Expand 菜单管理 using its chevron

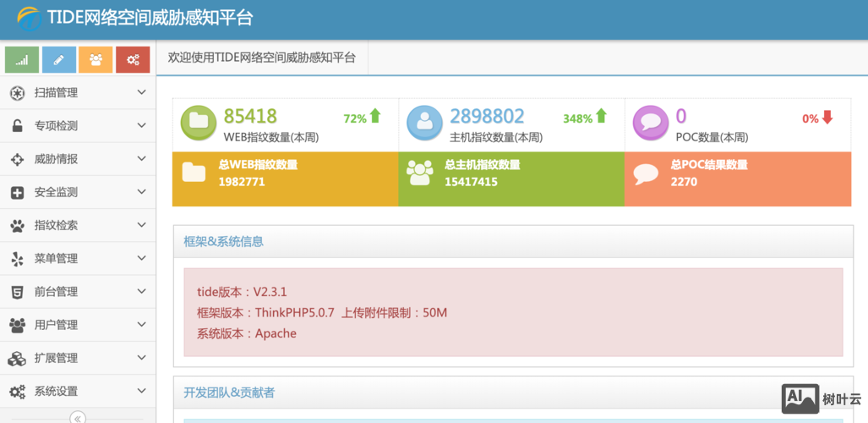tap(142, 258)
